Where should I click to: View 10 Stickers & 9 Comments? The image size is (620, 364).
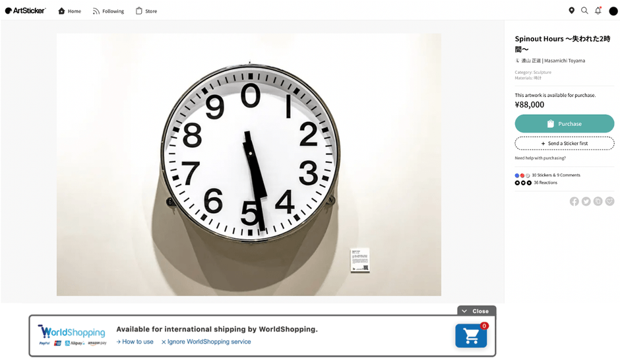pyautogui.click(x=555, y=175)
